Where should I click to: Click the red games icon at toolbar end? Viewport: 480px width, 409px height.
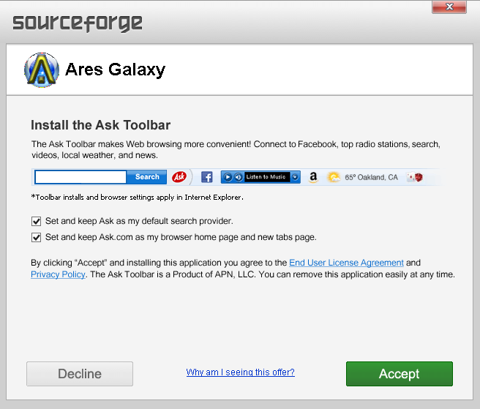[415, 177]
